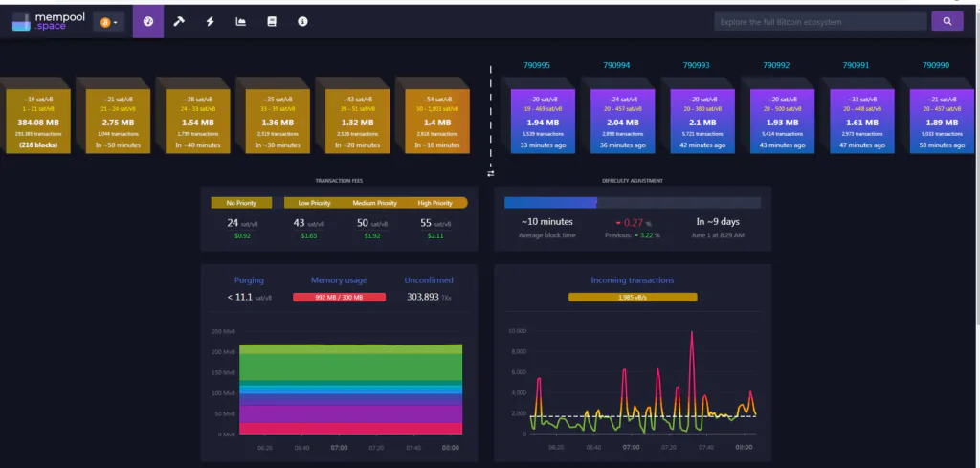980x468 pixels.
Task: Open the 2.75 MB pending mempool block
Action: point(118,122)
